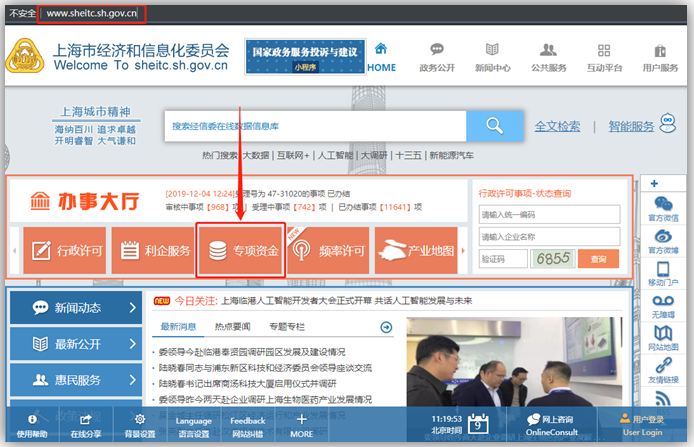
Task: Go to previous service tiles arrow
Action: pyautogui.click(x=15, y=250)
